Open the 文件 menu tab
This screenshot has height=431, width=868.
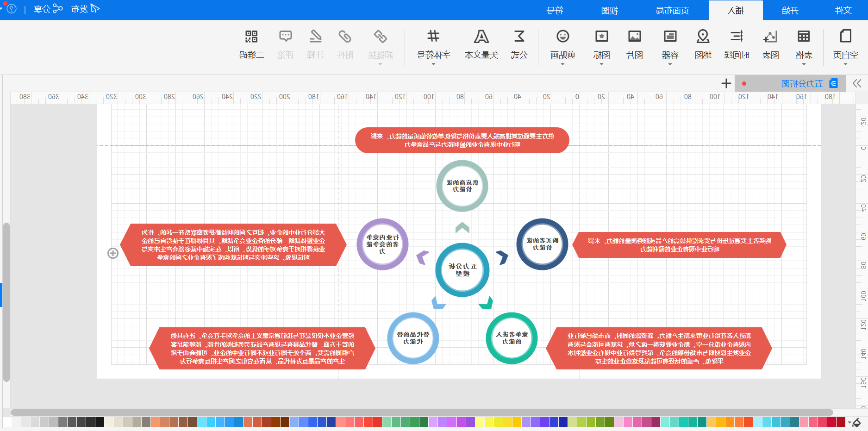pyautogui.click(x=843, y=10)
